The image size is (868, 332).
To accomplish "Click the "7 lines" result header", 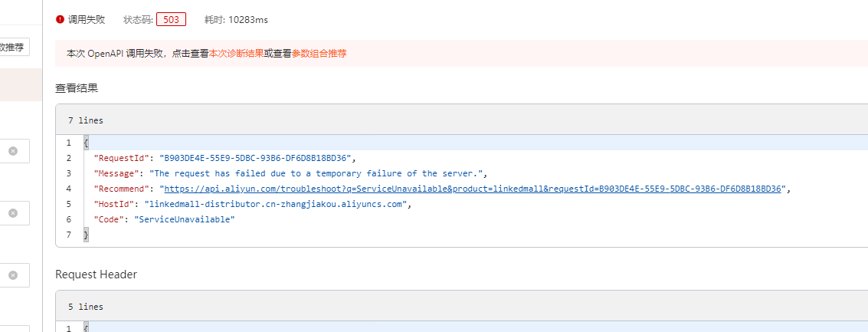I will pos(85,120).
